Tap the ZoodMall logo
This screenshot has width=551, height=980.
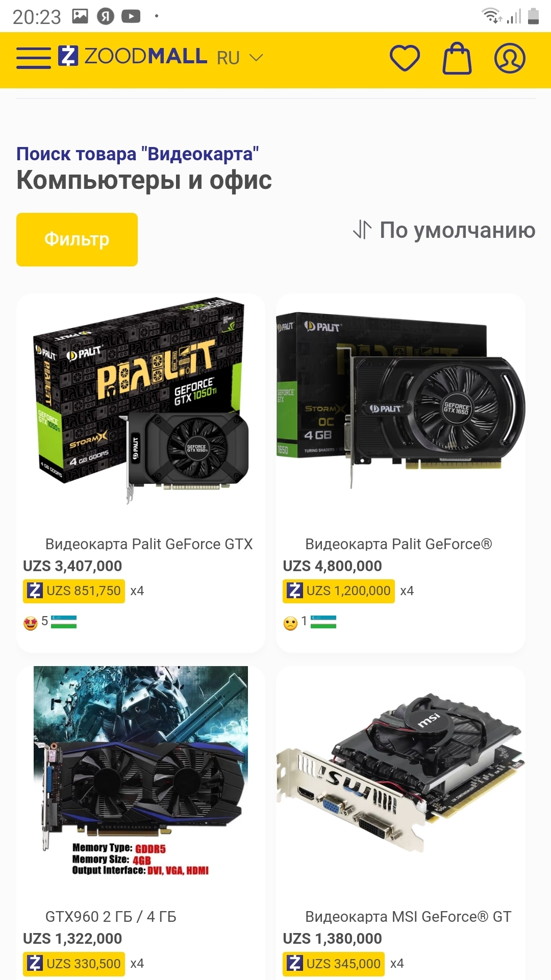pos(133,57)
